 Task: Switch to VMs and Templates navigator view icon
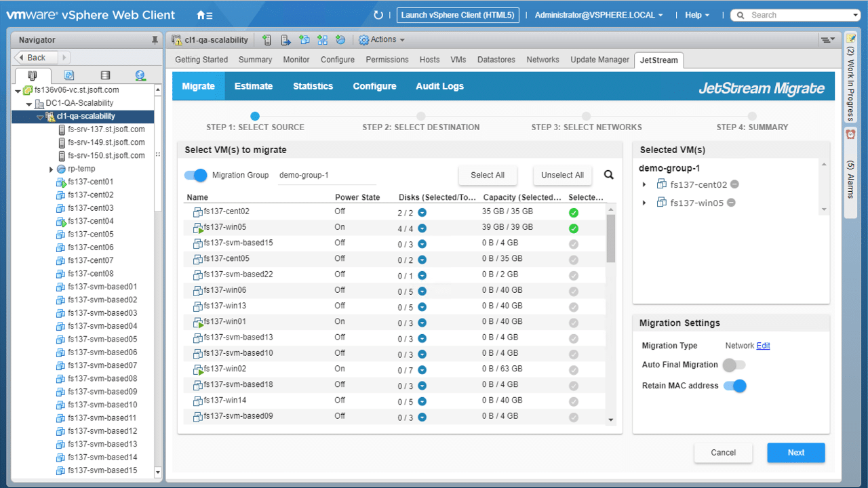(x=68, y=75)
